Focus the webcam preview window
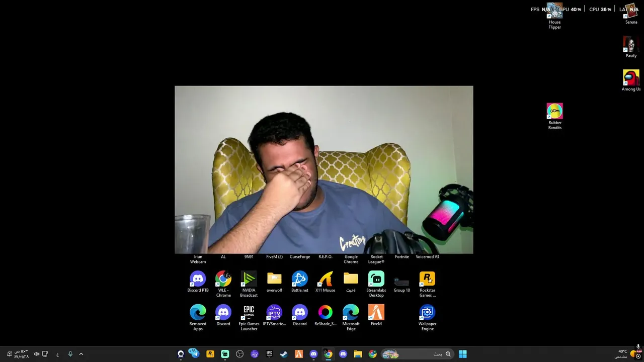The width and height of the screenshot is (644, 362). pos(324,169)
